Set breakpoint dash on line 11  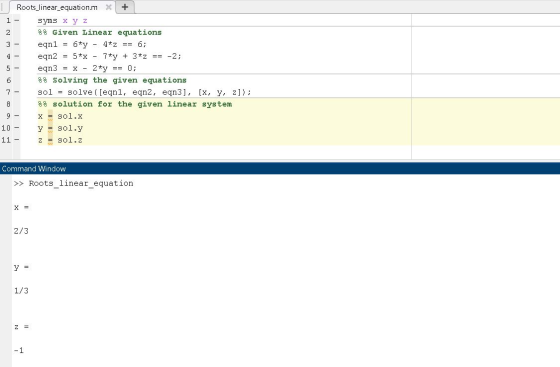(x=17, y=140)
